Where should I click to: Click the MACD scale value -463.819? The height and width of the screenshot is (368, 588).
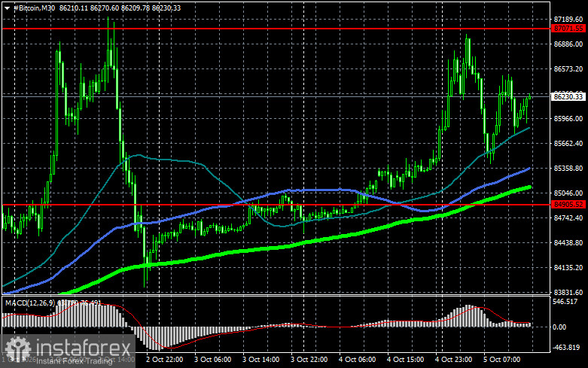(x=566, y=348)
